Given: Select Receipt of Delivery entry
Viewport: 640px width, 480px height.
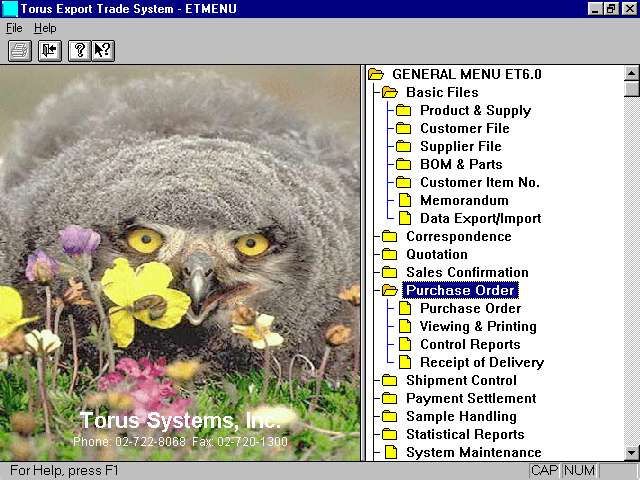Looking at the screenshot, I should pos(482,362).
